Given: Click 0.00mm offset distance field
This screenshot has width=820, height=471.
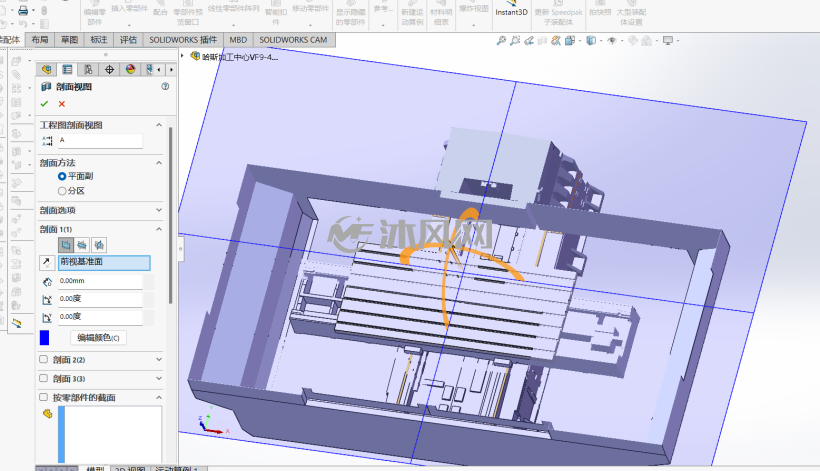Looking at the screenshot, I should pos(100,281).
